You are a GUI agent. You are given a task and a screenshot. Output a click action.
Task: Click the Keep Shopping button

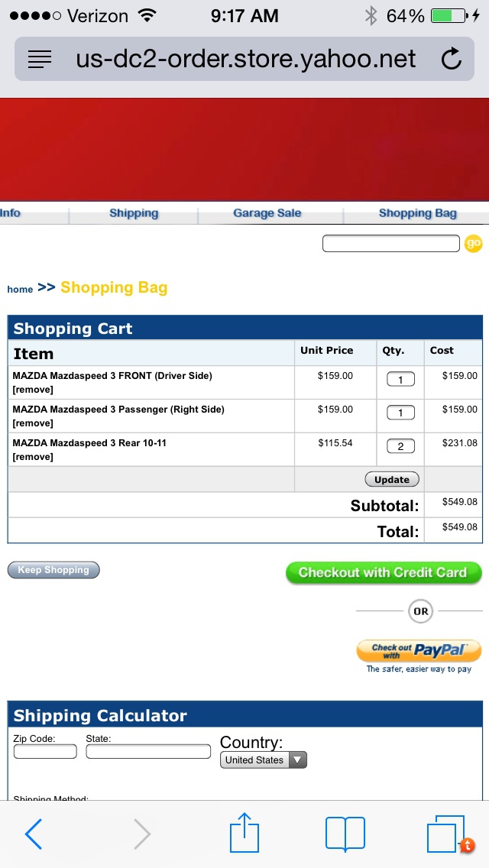coord(53,570)
